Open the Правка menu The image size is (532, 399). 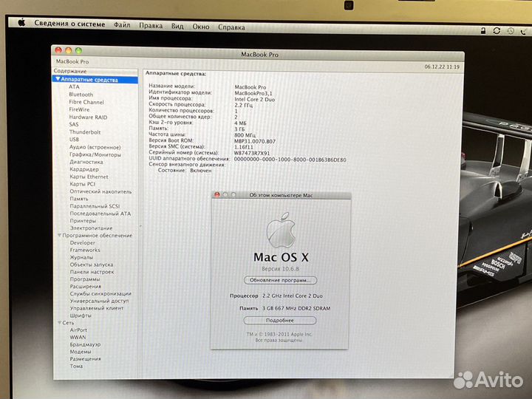pyautogui.click(x=151, y=25)
